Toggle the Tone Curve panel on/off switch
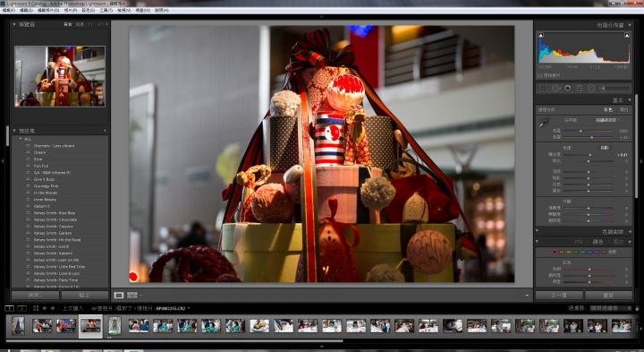Image resolution: width=644 pixels, height=352 pixels. click(538, 232)
